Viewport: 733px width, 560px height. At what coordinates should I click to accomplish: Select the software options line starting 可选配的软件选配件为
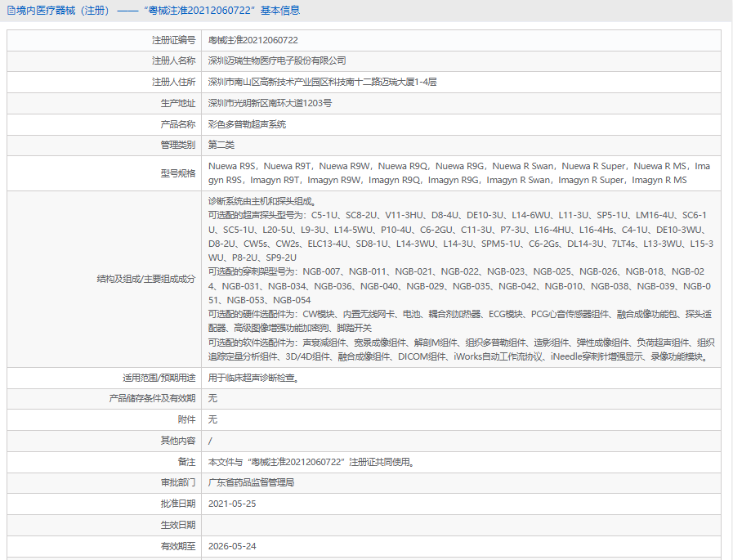coord(462,349)
